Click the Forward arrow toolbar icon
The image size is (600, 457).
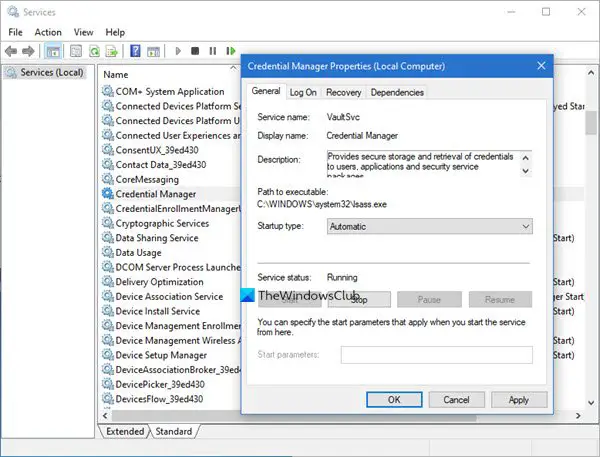(28, 51)
